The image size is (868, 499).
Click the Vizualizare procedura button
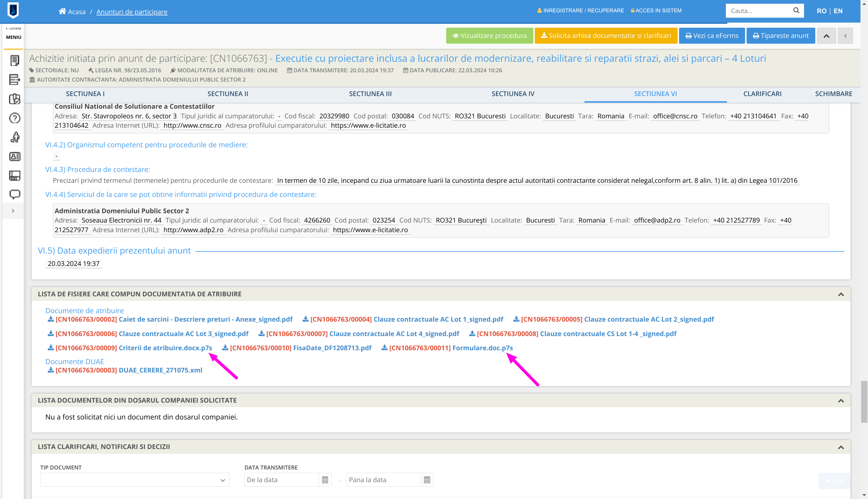489,36
